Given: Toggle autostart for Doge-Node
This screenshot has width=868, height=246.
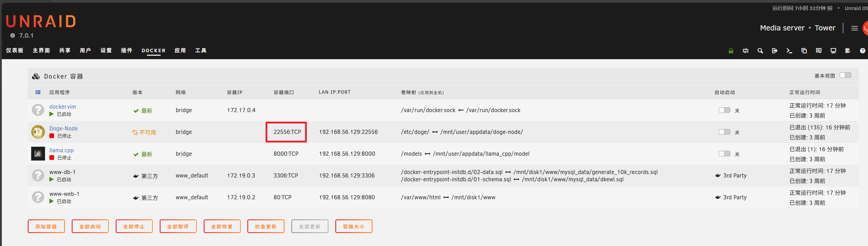Looking at the screenshot, I should pos(725,132).
